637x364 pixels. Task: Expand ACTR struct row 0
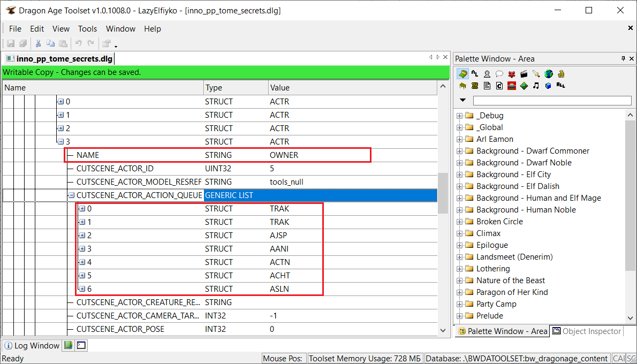click(61, 102)
